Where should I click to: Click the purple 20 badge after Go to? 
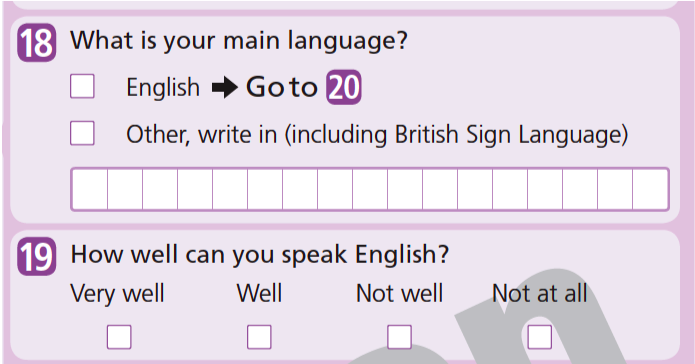(x=344, y=87)
